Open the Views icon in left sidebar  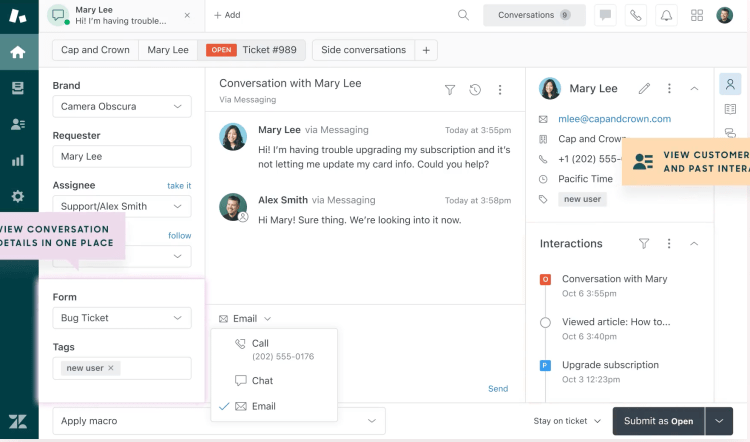coord(17,88)
